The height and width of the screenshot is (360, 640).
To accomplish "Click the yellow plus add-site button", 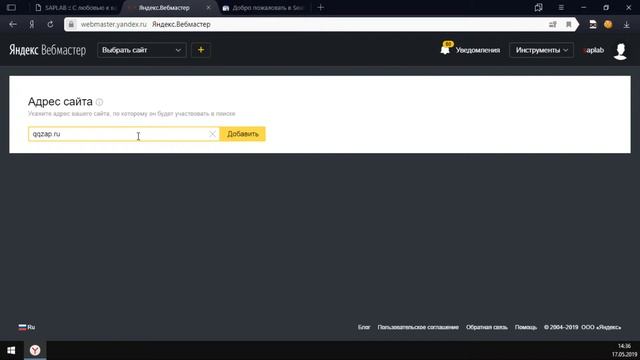I will [201, 50].
